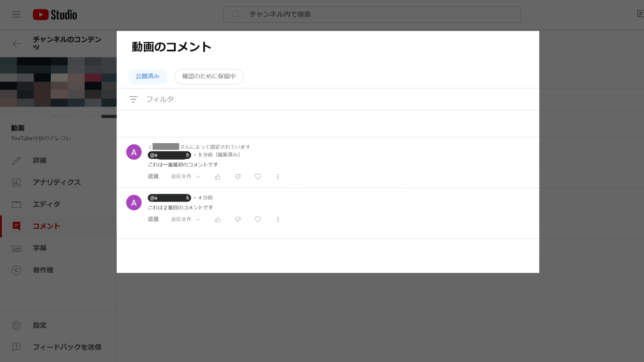Image resolution: width=644 pixels, height=362 pixels.
Task: Click the filter lines icon
Action: [x=133, y=99]
